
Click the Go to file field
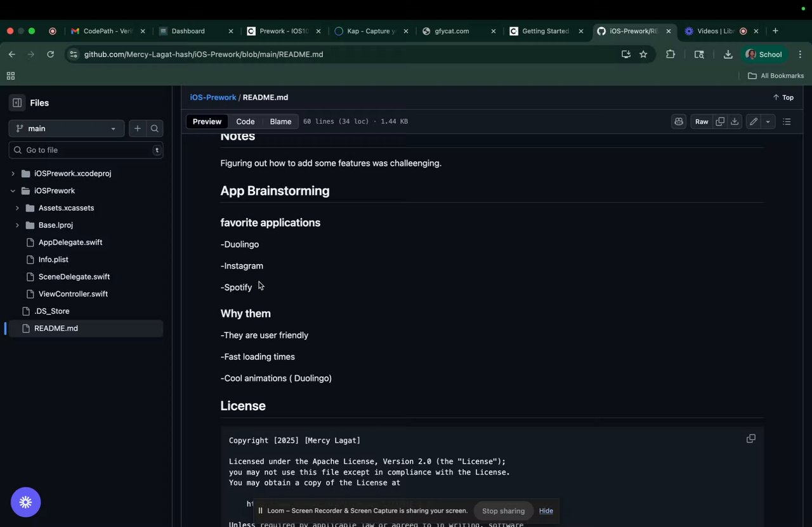(86, 150)
